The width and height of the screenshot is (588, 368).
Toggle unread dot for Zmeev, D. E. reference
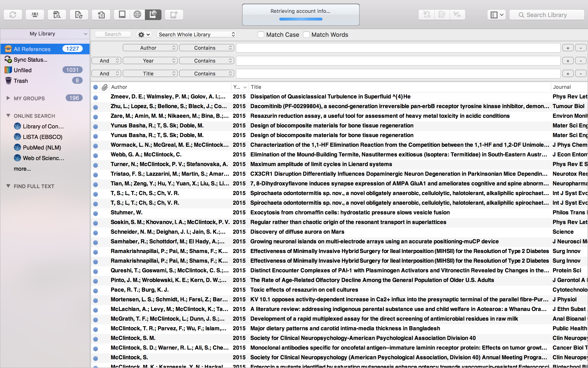(96, 97)
